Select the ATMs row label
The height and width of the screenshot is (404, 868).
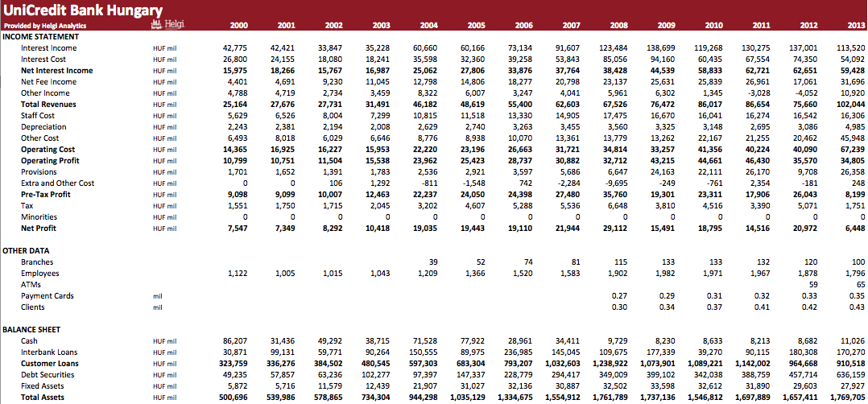coord(31,284)
